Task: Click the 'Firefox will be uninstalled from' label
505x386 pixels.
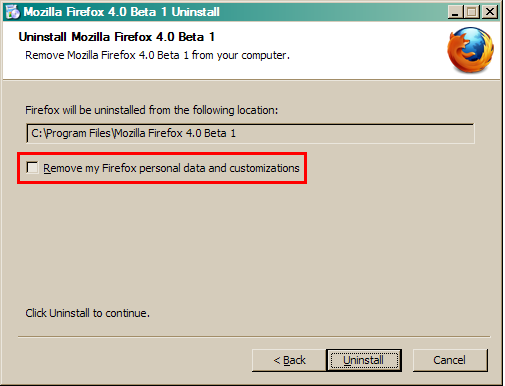Action: tap(151, 110)
